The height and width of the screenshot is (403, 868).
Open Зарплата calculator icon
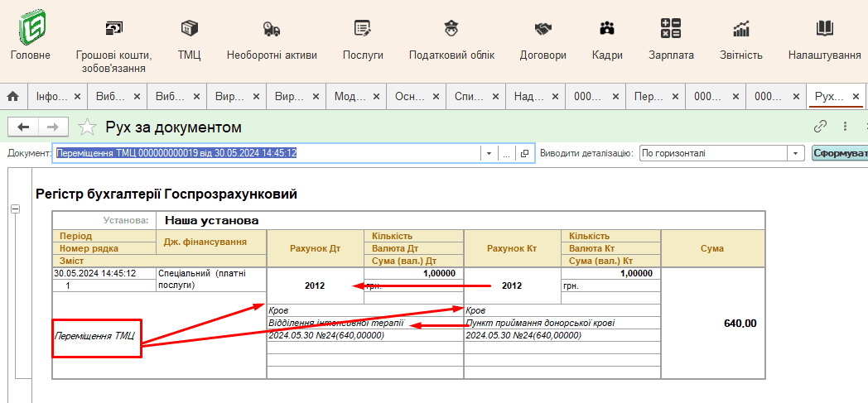pos(671,28)
